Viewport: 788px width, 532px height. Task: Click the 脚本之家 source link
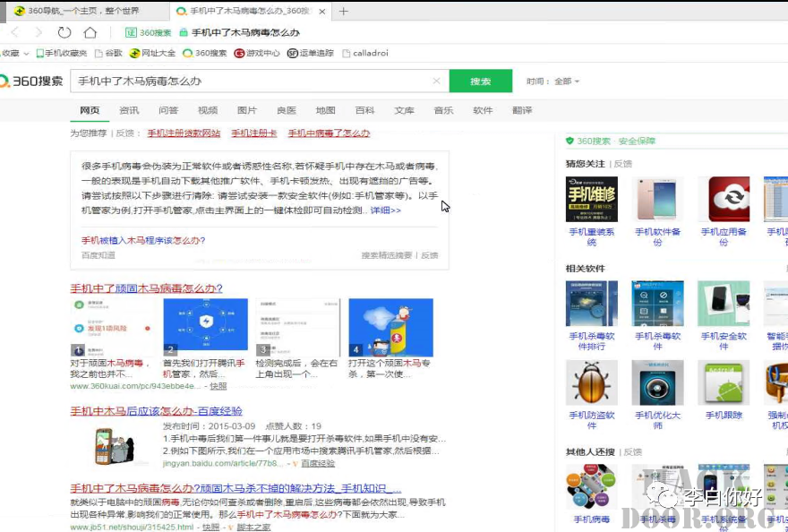(253, 527)
